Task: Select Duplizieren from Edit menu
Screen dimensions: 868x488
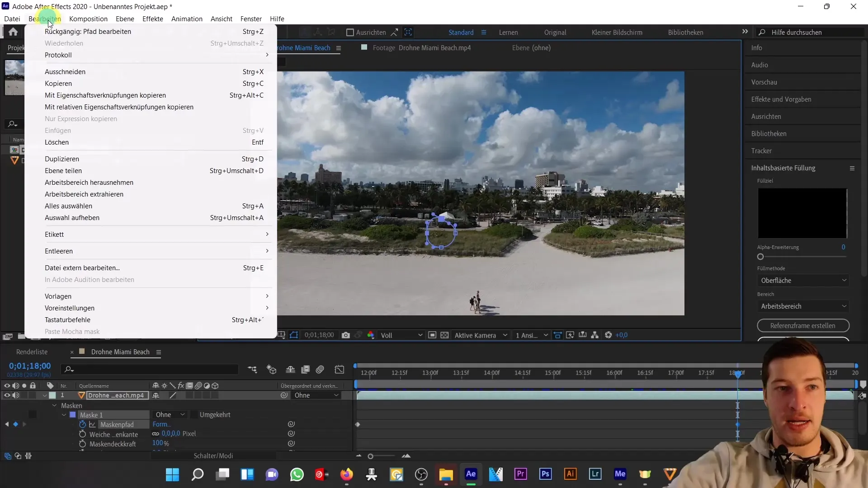Action: pyautogui.click(x=61, y=159)
